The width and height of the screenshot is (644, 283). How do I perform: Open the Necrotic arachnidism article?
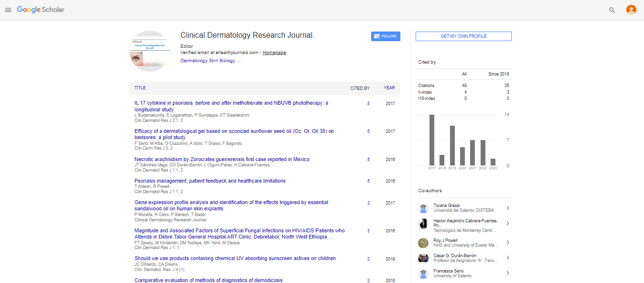222,159
